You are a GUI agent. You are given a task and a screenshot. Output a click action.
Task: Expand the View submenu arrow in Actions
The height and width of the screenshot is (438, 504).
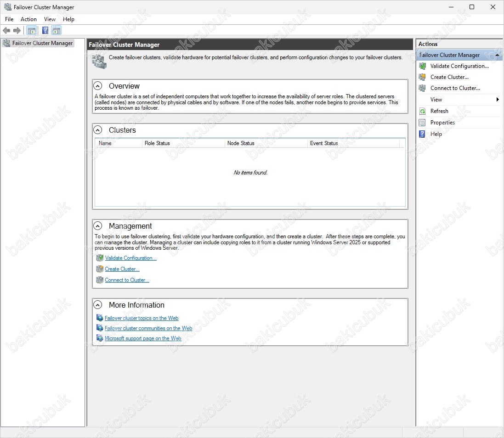coord(498,100)
